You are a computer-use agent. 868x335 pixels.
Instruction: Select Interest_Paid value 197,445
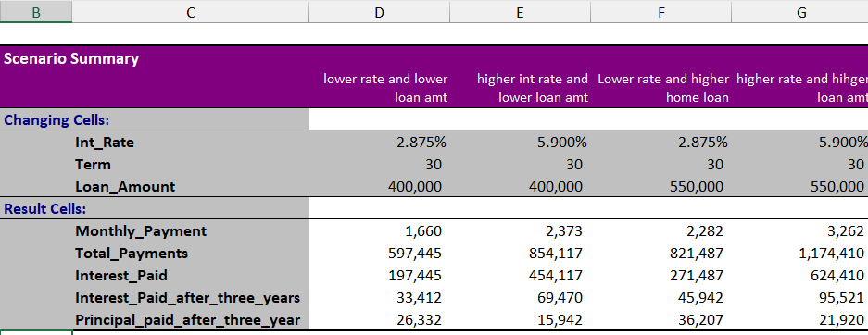[x=416, y=275]
